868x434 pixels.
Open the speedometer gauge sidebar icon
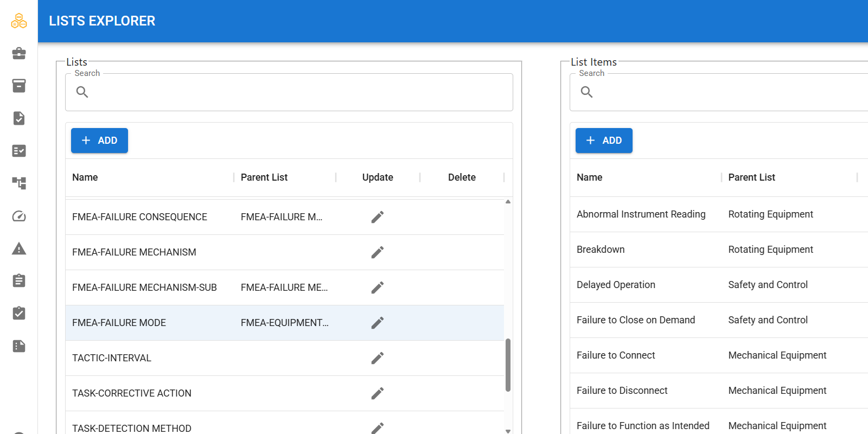click(x=19, y=216)
